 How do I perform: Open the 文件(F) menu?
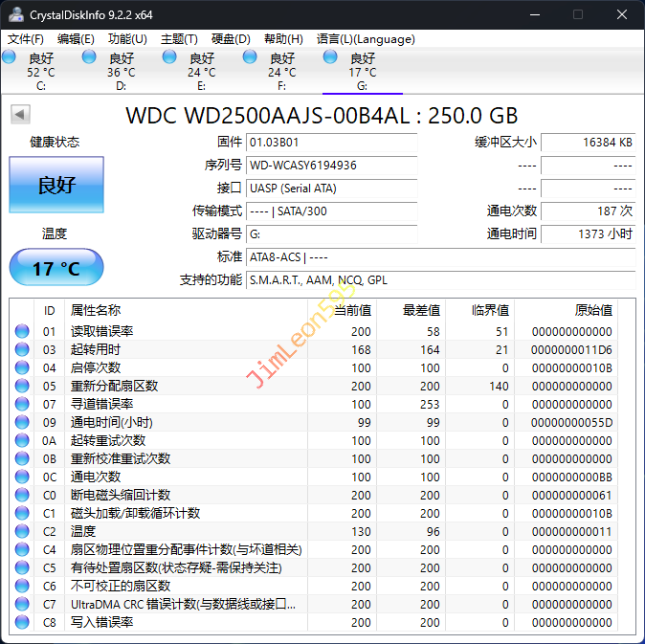[26, 39]
